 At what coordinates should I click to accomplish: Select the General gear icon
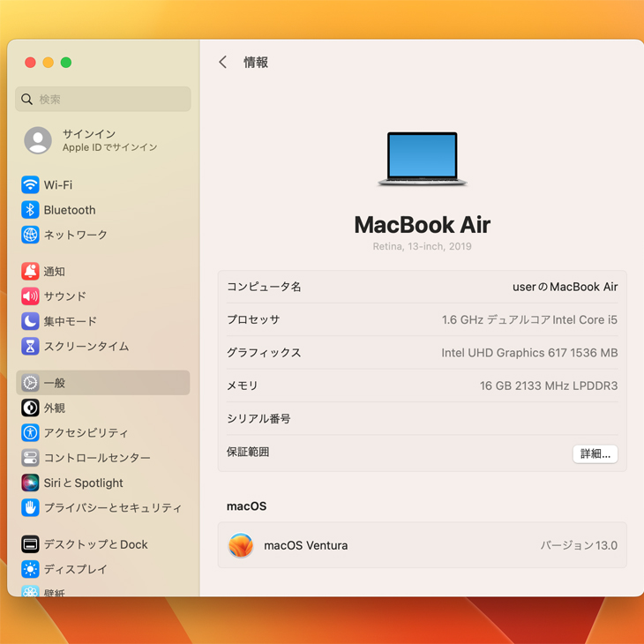(30, 383)
